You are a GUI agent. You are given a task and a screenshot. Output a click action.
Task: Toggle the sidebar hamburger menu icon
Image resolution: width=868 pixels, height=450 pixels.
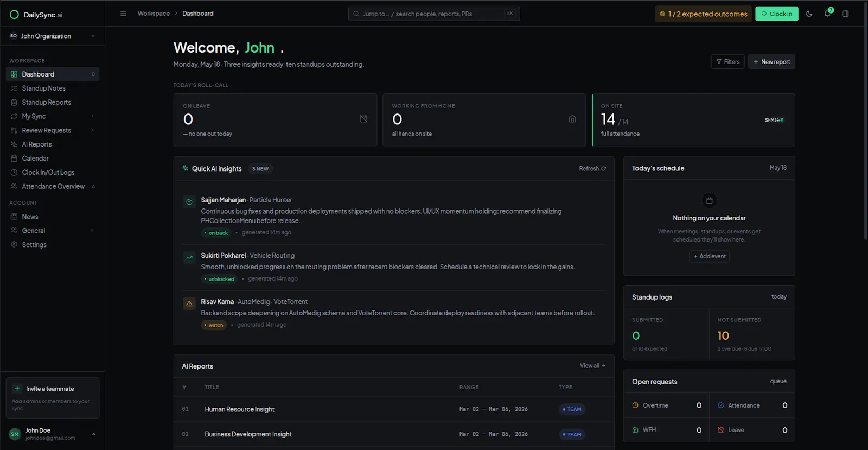(123, 14)
